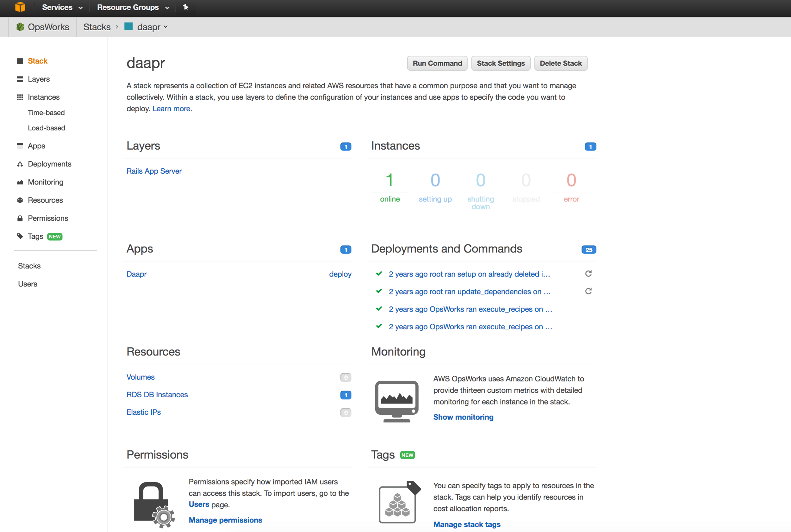Click the large monitor monitoring illustration

397,401
